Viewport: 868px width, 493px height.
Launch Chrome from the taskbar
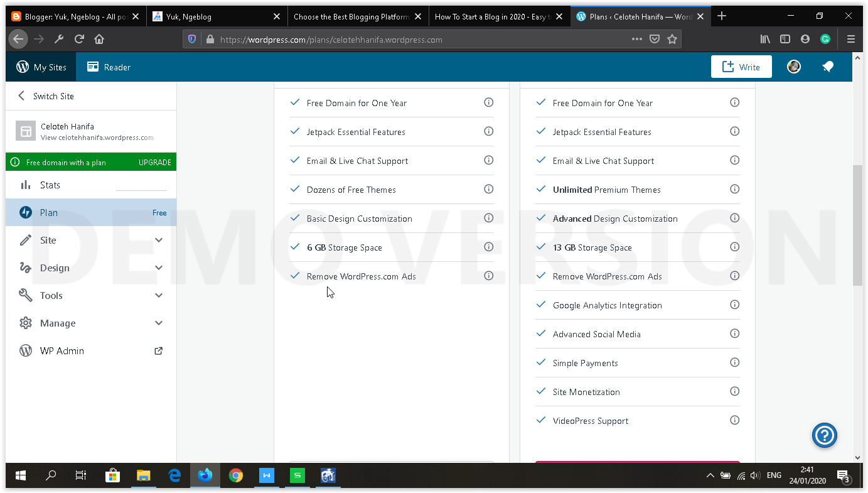[236, 475]
